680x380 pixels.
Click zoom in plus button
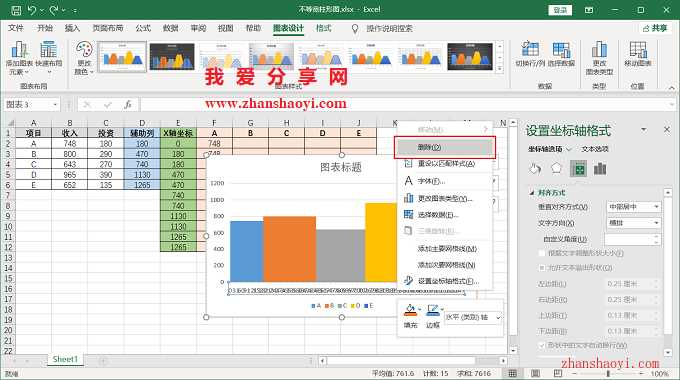[x=641, y=373]
